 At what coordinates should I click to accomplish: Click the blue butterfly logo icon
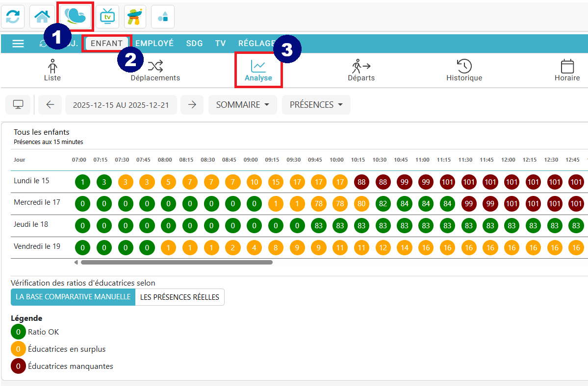pos(76,16)
